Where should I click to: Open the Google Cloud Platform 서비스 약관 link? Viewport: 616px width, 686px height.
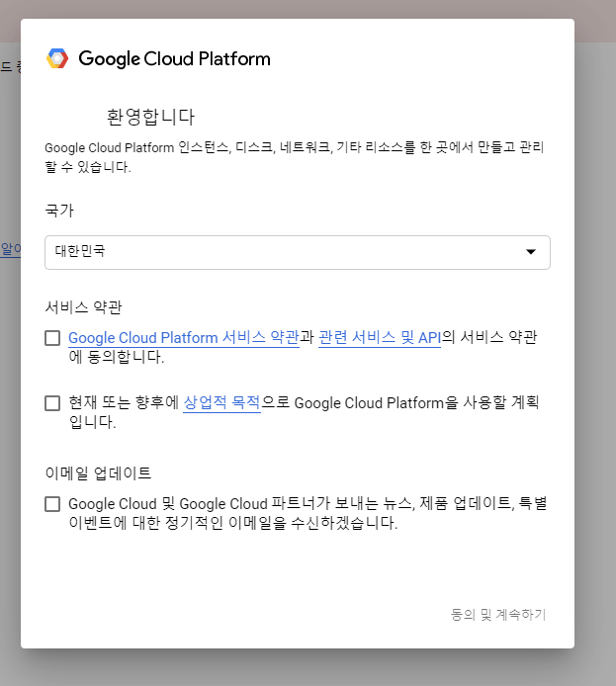[x=184, y=338]
